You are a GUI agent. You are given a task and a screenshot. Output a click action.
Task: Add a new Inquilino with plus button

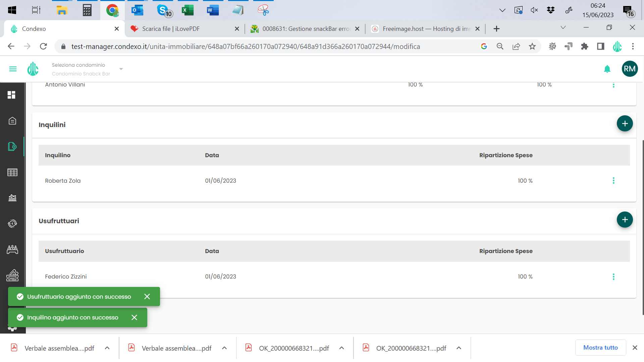625,123
